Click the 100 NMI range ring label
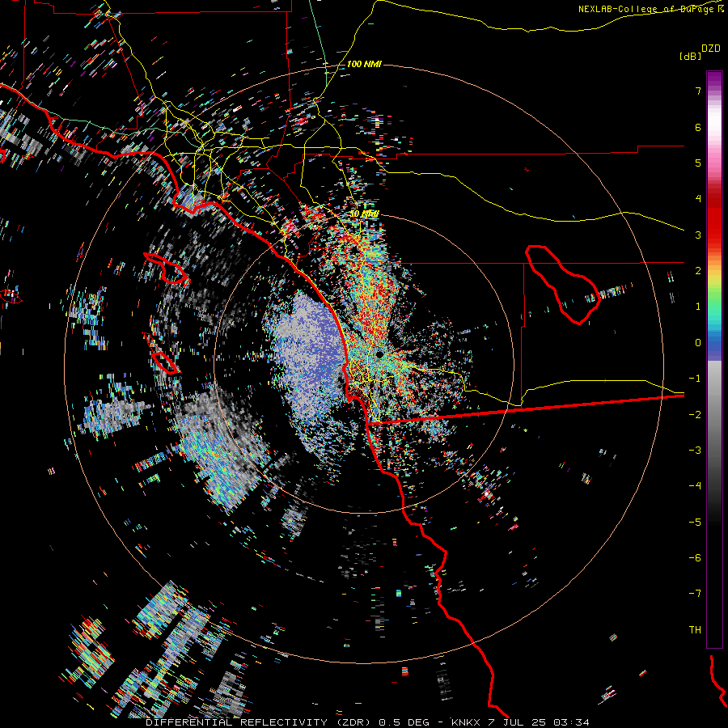 click(x=364, y=64)
